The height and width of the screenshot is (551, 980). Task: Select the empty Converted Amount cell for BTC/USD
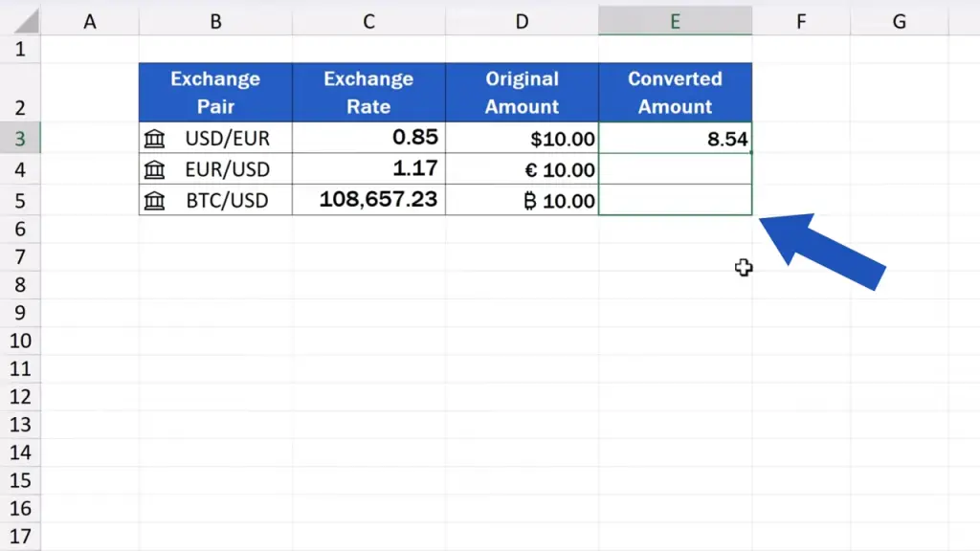point(675,200)
